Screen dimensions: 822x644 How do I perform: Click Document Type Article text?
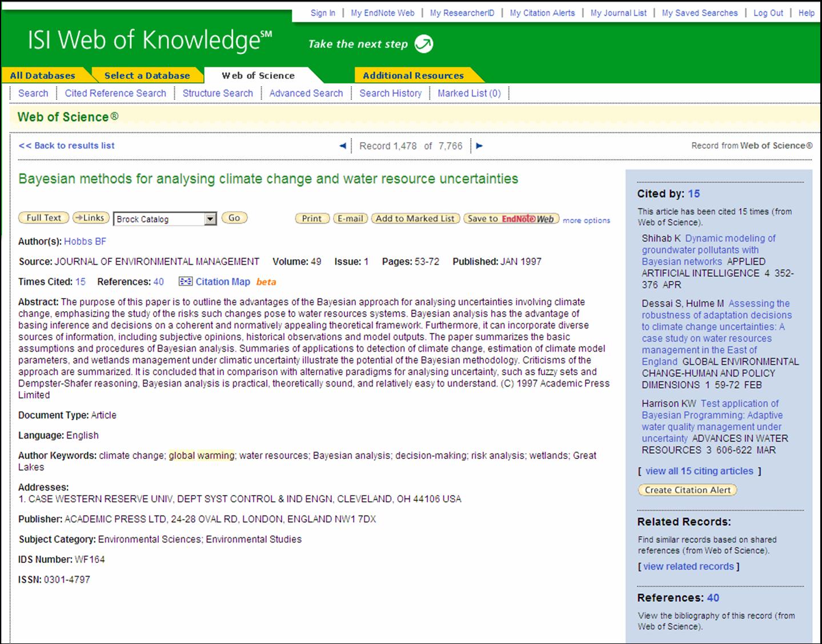click(67, 415)
